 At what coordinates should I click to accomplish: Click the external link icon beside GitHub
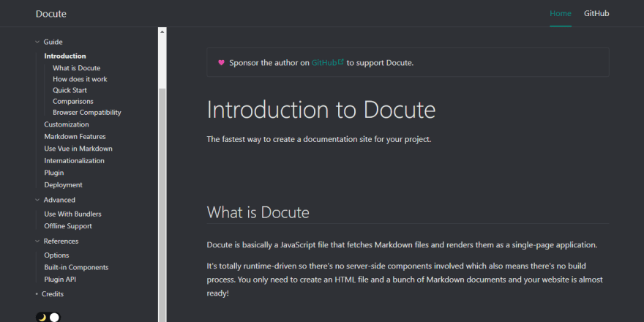(x=340, y=62)
